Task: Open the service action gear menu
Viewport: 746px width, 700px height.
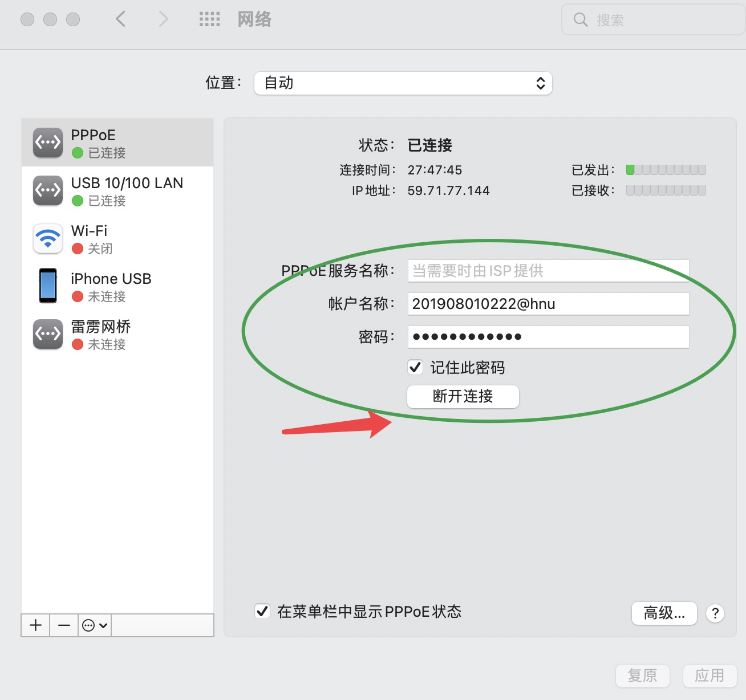Action: tap(95, 625)
